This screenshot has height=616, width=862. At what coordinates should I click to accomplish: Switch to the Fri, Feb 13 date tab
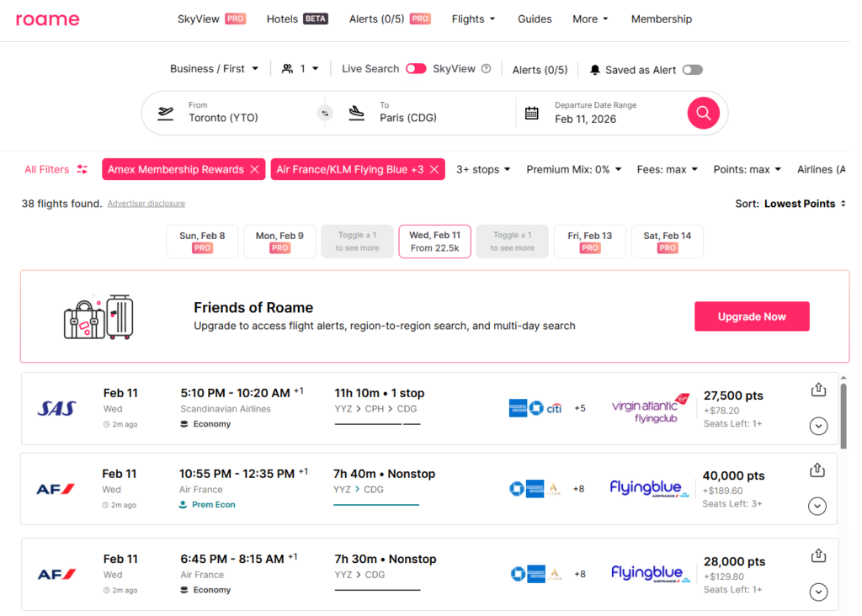coord(589,242)
